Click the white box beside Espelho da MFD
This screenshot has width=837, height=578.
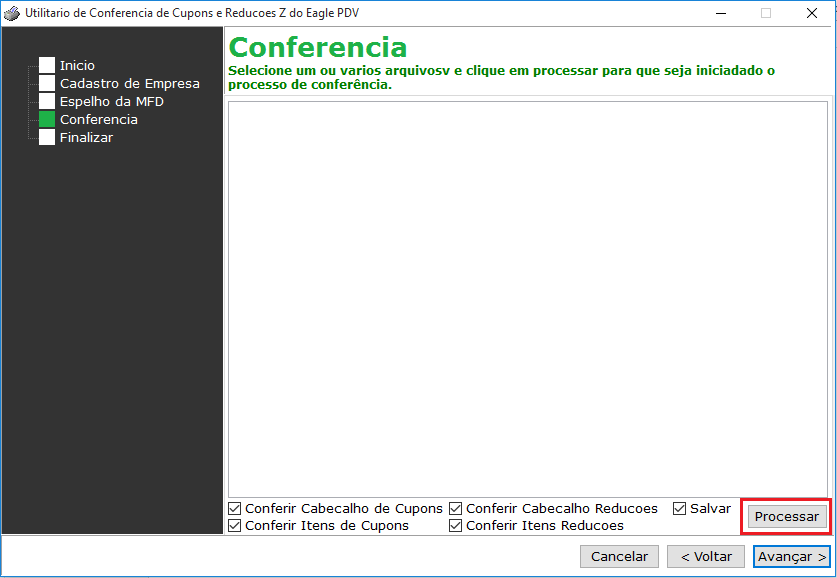pos(47,101)
